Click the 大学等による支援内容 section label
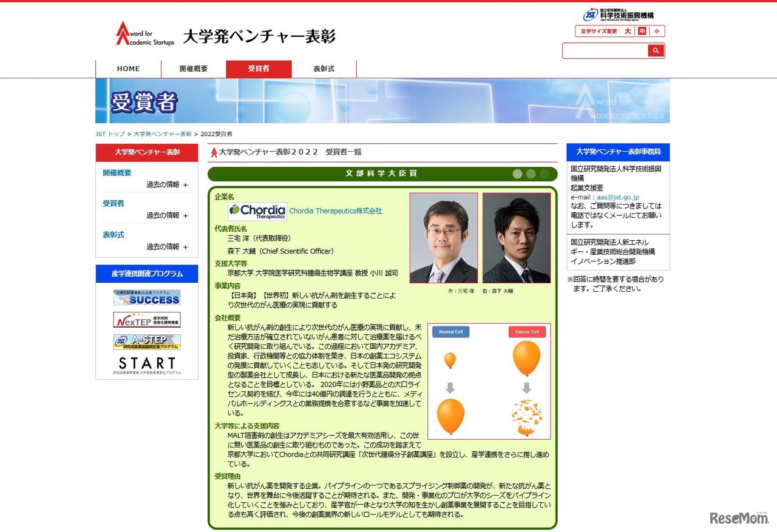The height and width of the screenshot is (532, 777). [x=247, y=426]
